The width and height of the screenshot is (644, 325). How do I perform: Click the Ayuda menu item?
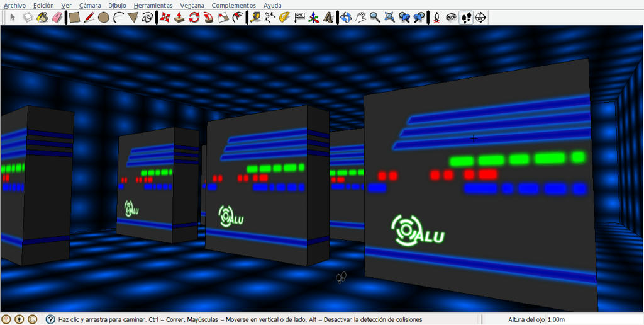[x=273, y=5]
